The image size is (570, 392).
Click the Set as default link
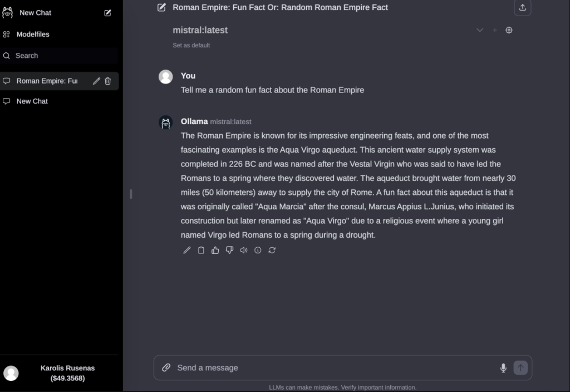click(191, 46)
